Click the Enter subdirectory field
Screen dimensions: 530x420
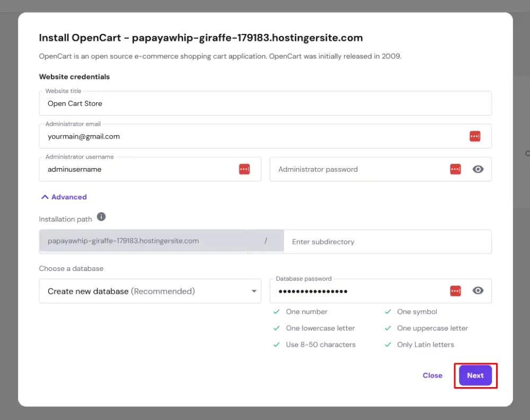point(388,242)
